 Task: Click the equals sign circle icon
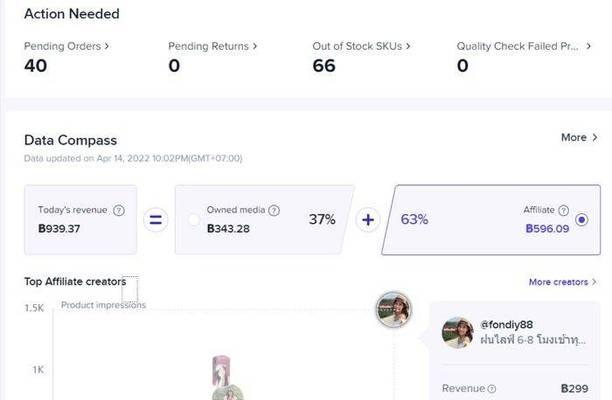point(155,220)
